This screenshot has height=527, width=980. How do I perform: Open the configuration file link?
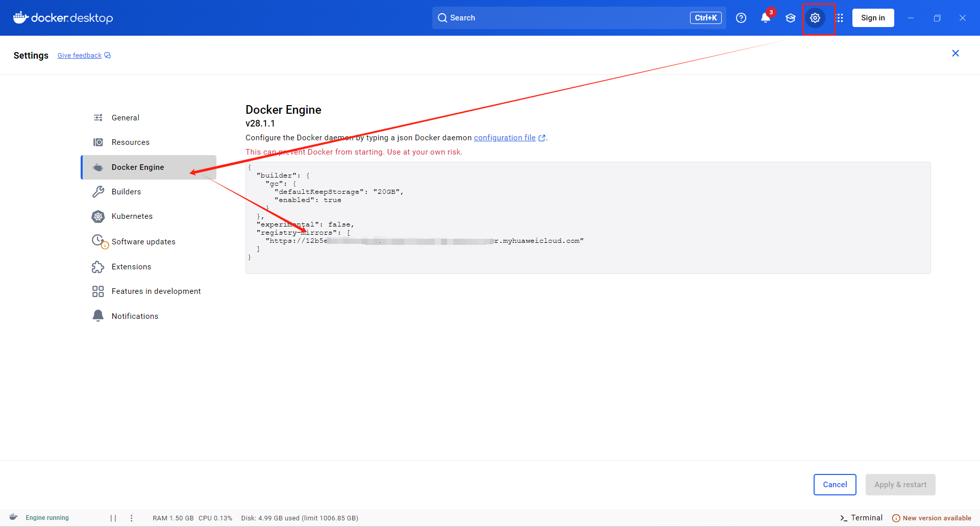coord(505,138)
